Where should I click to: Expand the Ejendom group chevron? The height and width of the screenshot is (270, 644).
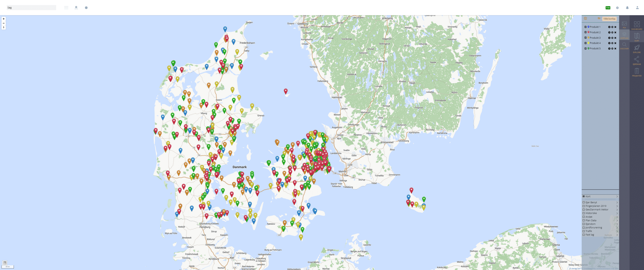point(617,224)
